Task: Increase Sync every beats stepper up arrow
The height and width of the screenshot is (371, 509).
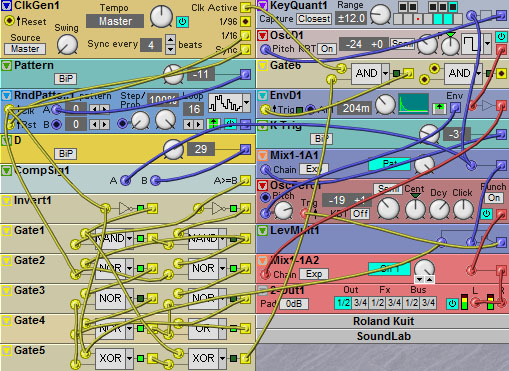Action: 170,39
